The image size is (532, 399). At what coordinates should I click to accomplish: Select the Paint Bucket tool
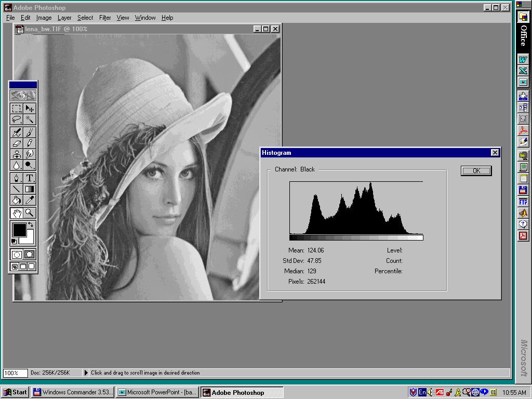click(x=16, y=200)
